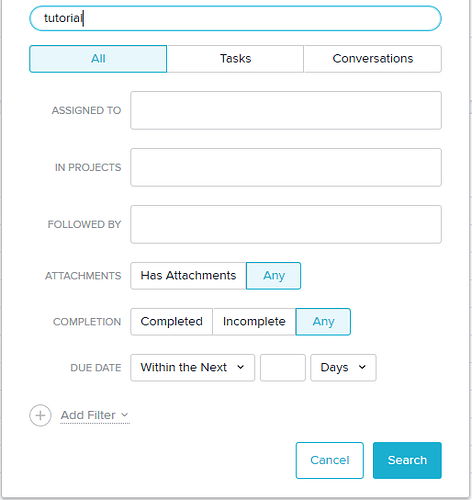Switch to the Conversations tab

[x=373, y=59]
